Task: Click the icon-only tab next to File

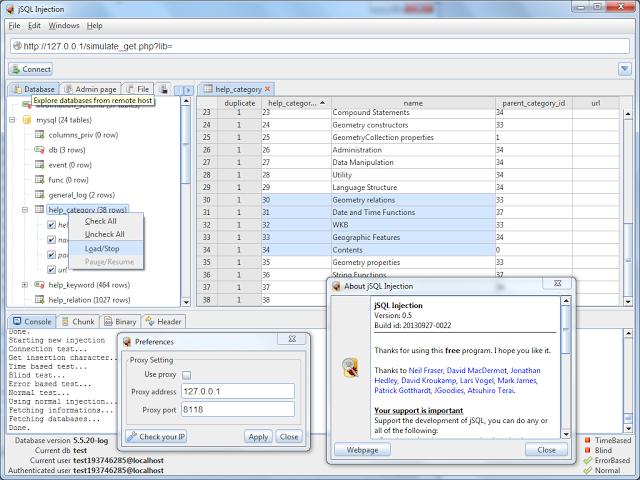Action: (164, 89)
